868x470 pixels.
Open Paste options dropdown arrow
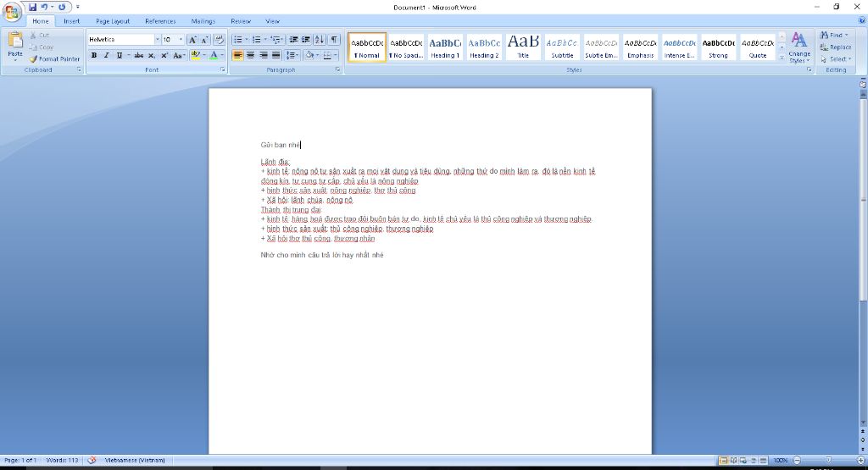coord(15,60)
